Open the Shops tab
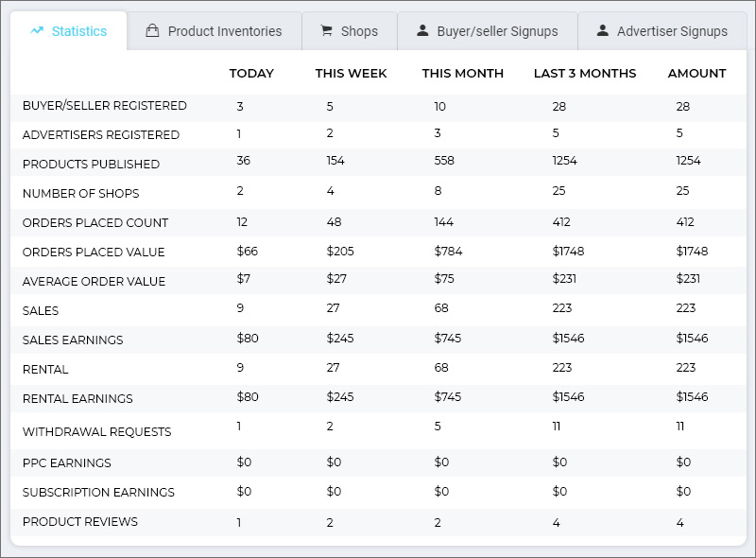This screenshot has width=756, height=558. pyautogui.click(x=359, y=31)
